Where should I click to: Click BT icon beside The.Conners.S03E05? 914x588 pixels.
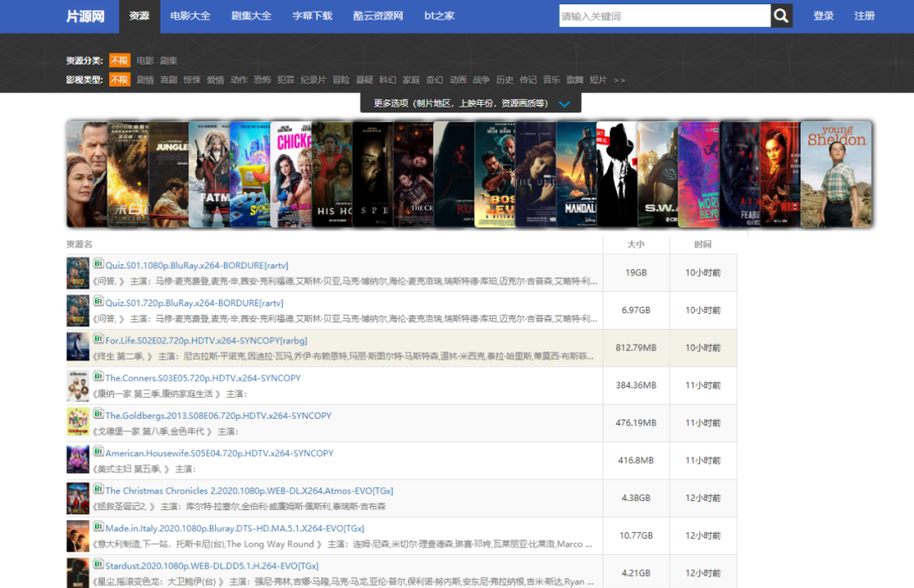(x=98, y=377)
